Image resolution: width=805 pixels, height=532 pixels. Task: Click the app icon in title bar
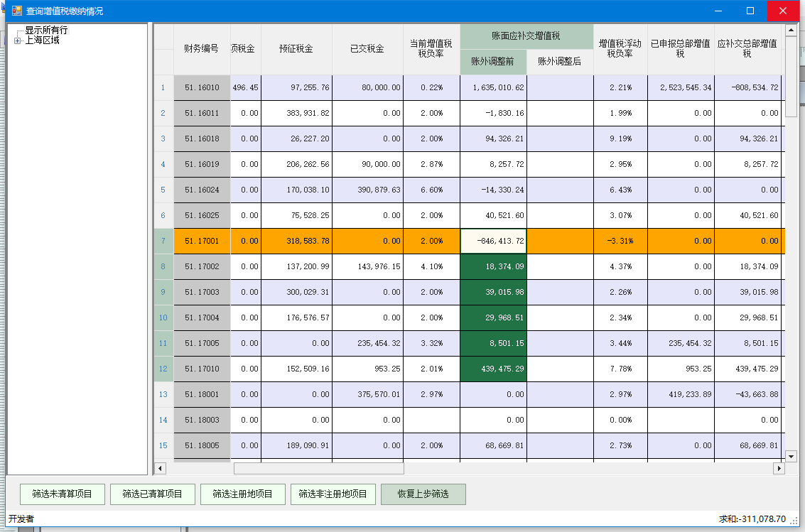16,11
